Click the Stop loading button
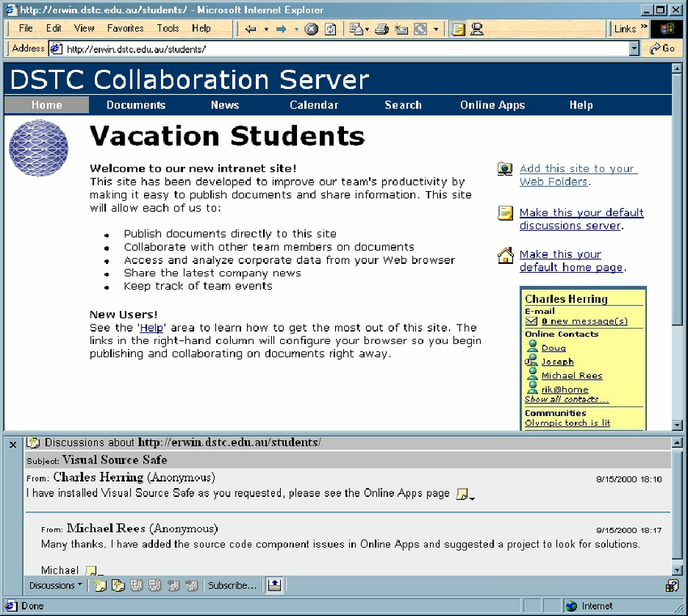 pyautogui.click(x=311, y=29)
